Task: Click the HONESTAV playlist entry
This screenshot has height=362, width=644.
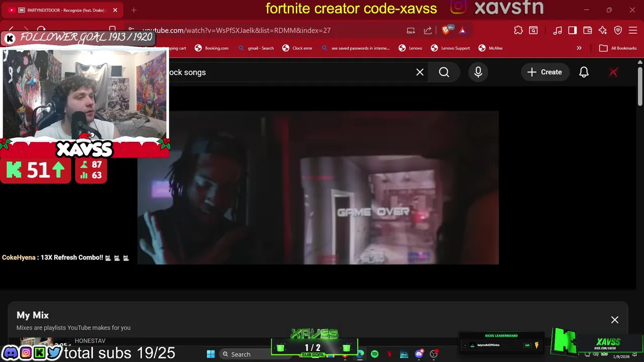Action: [90, 341]
